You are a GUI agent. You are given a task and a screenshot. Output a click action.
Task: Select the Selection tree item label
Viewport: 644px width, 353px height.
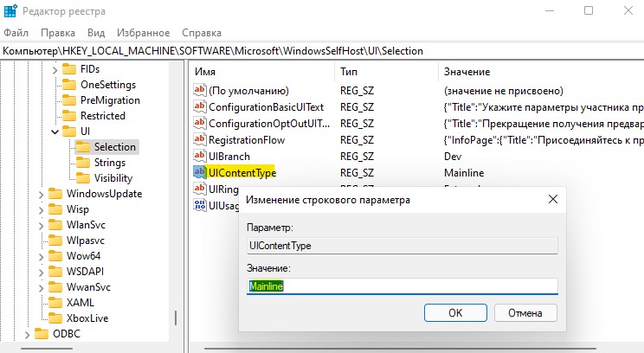click(x=115, y=147)
